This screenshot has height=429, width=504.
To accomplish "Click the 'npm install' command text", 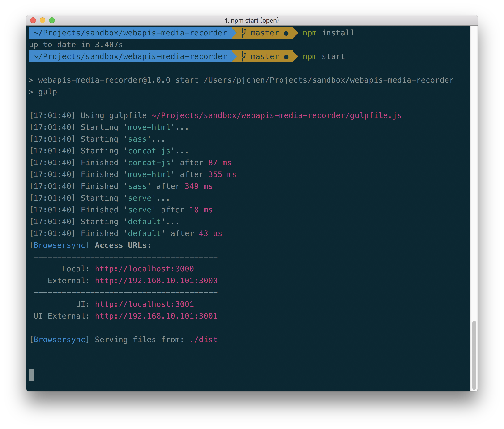I will coord(329,33).
